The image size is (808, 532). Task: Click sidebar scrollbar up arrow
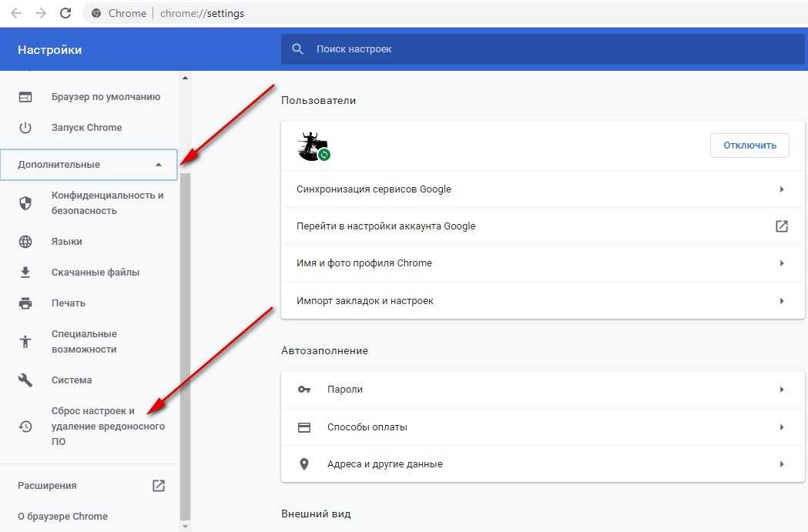[x=185, y=78]
